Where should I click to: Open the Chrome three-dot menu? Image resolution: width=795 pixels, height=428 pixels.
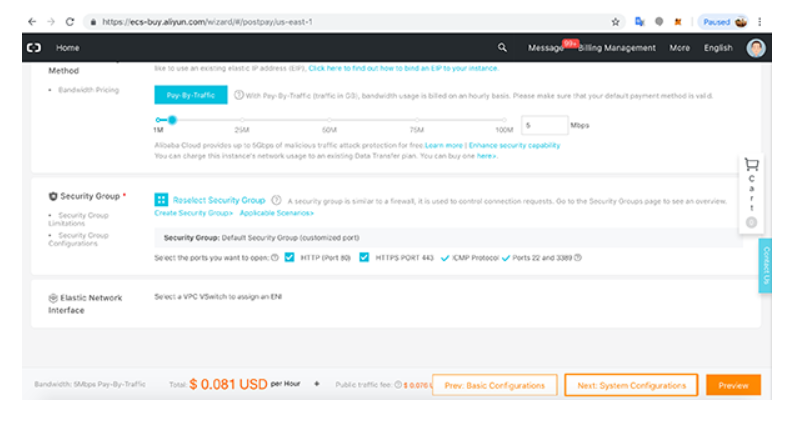pyautogui.click(x=760, y=22)
